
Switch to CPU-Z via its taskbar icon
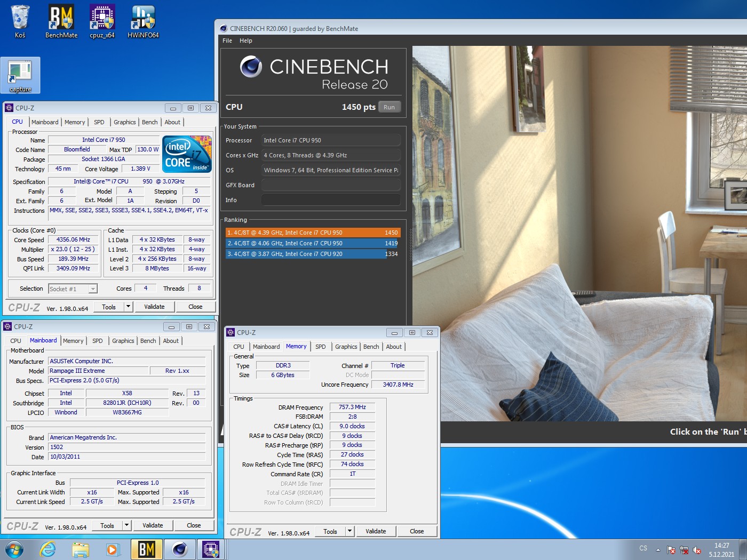211,549
